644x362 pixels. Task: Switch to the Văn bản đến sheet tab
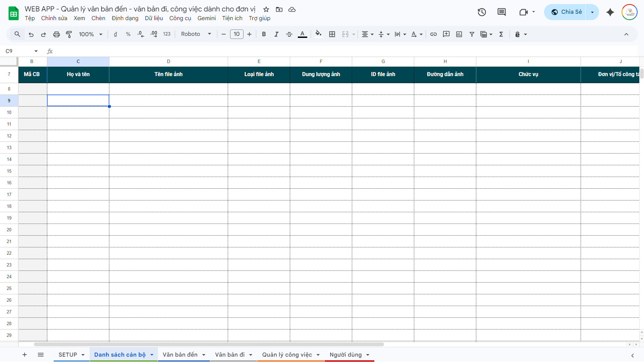[x=180, y=355]
